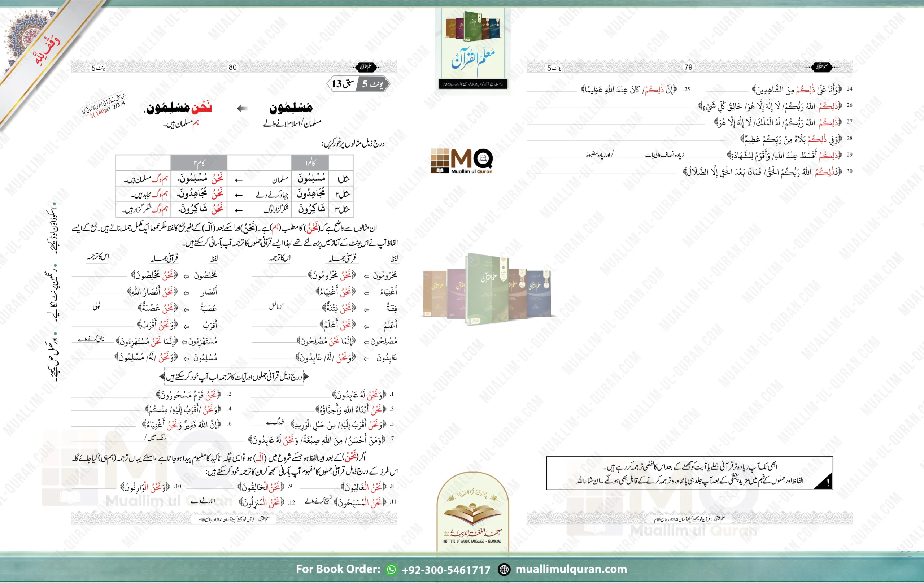Screen dimensions: 924x583
Task: Click the black header emblem on page 80
Action: pos(366,67)
